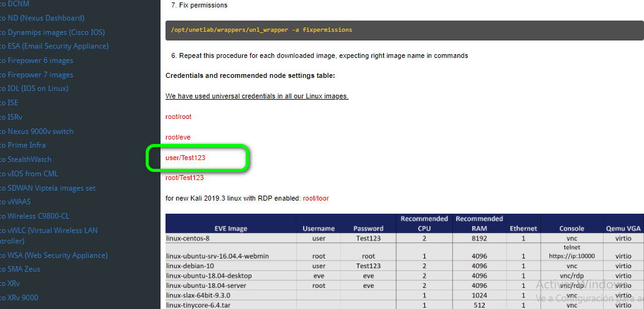Open the Dynamips images (Cisco IOS) link
The width and height of the screenshot is (644, 309).
click(55, 32)
